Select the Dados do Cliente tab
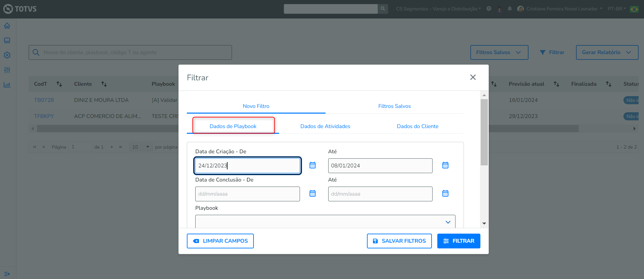 (x=417, y=126)
